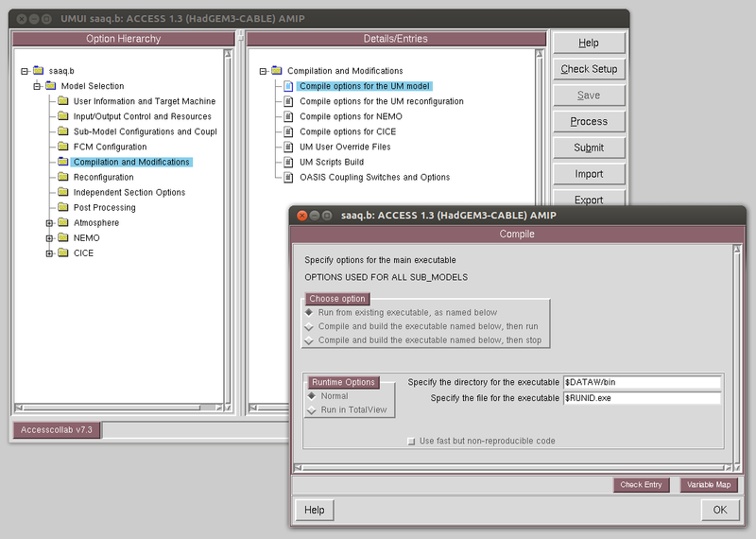Click the User Information and Target Machine folder icon
The width and height of the screenshot is (756, 539).
[63, 101]
